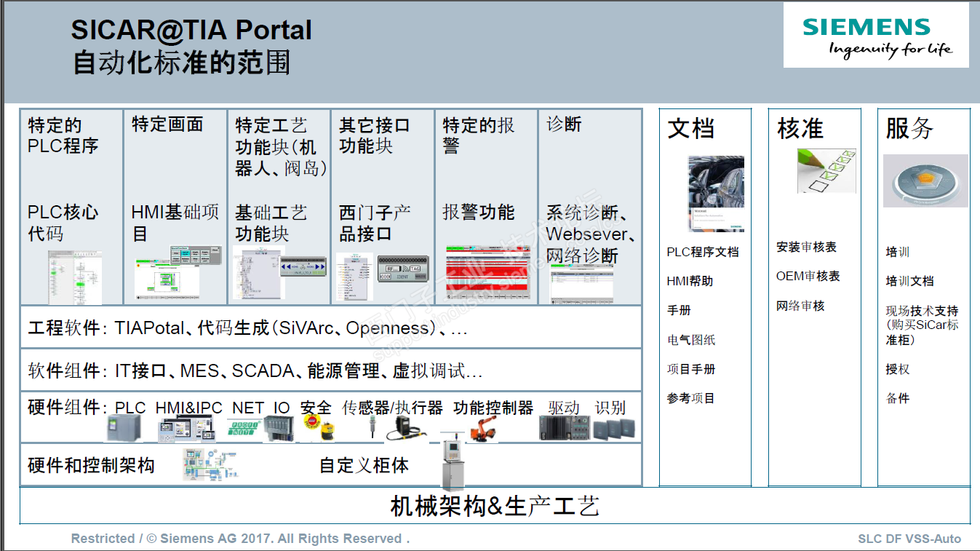Select '网络审核' under 核准
Screen dimensions: 980x551
pos(800,306)
